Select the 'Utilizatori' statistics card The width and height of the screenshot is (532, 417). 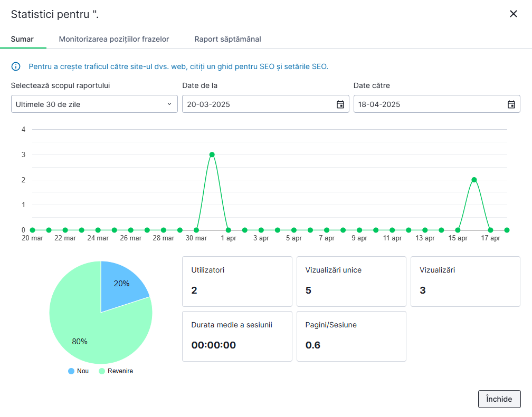[237, 281]
